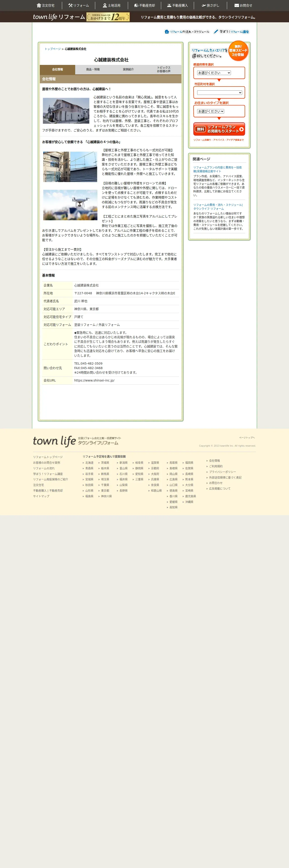This screenshot has height=868, width=289.
Task: Click house icon of リフォームの流れ・スケジュール
Action: [x=167, y=32]
